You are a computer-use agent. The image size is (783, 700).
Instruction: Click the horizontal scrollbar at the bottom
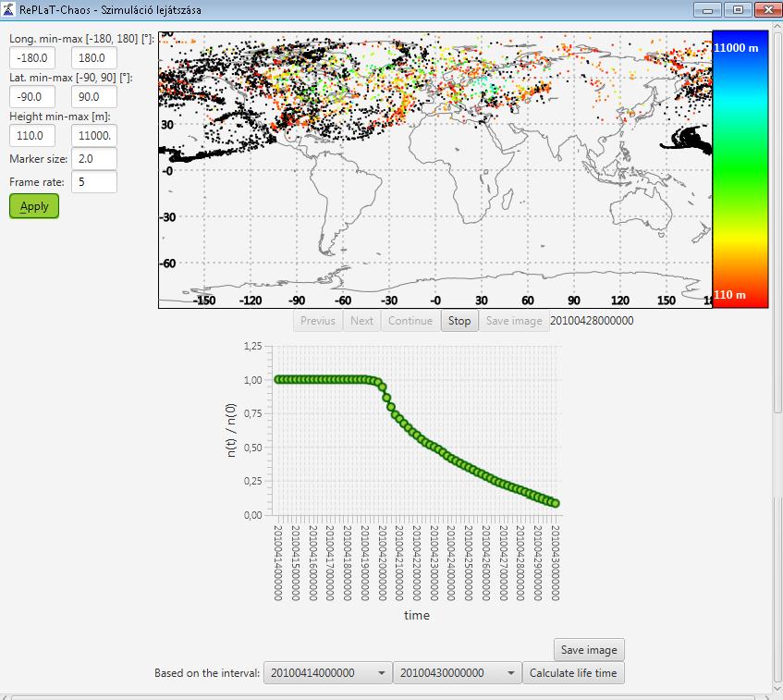(383, 697)
